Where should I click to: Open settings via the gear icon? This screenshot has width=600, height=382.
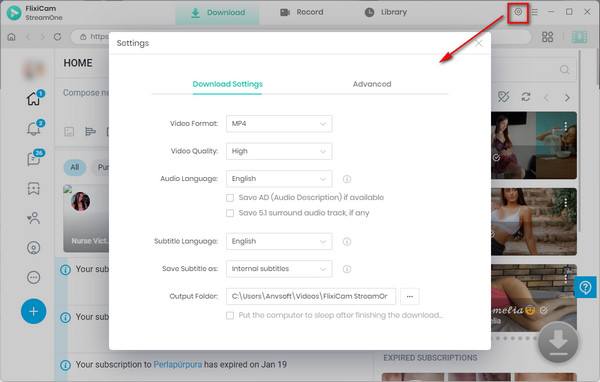click(x=518, y=12)
